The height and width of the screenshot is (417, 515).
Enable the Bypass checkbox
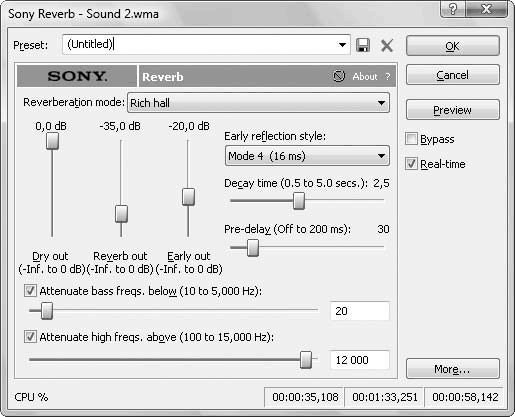(411, 139)
